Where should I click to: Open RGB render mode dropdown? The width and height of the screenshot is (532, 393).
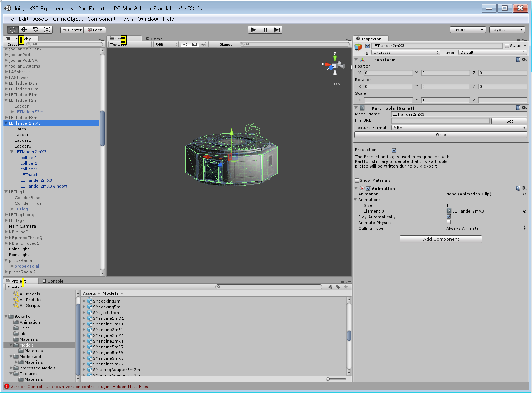pos(166,44)
